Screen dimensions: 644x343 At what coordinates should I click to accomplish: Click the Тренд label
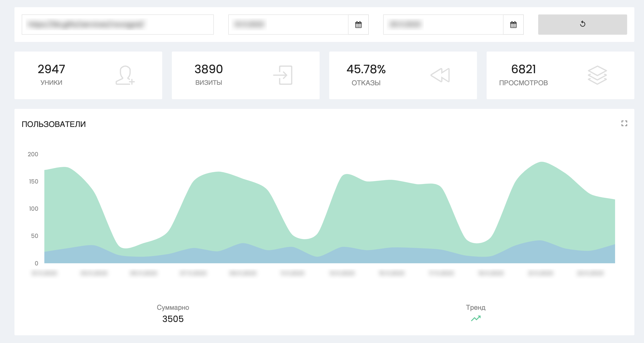click(x=476, y=307)
